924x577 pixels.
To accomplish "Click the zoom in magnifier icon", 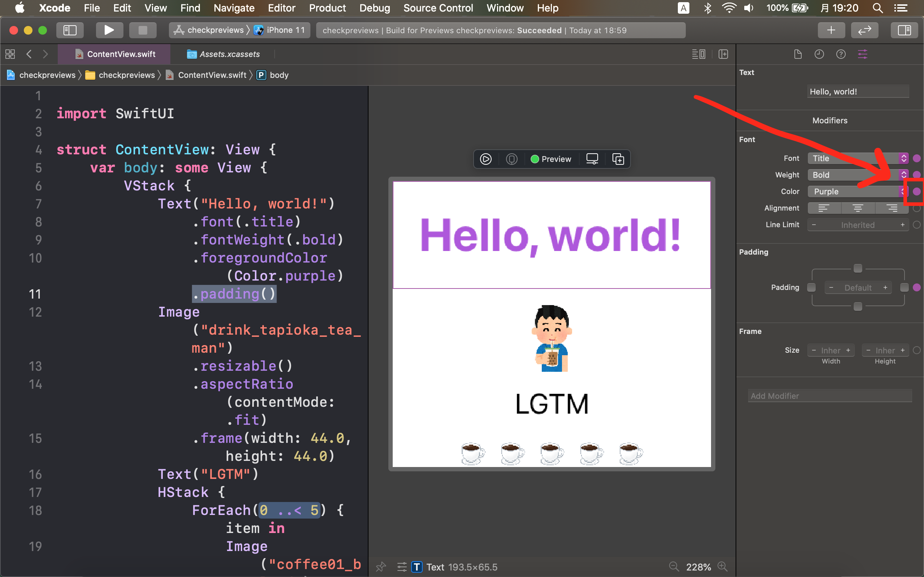I will (x=722, y=567).
